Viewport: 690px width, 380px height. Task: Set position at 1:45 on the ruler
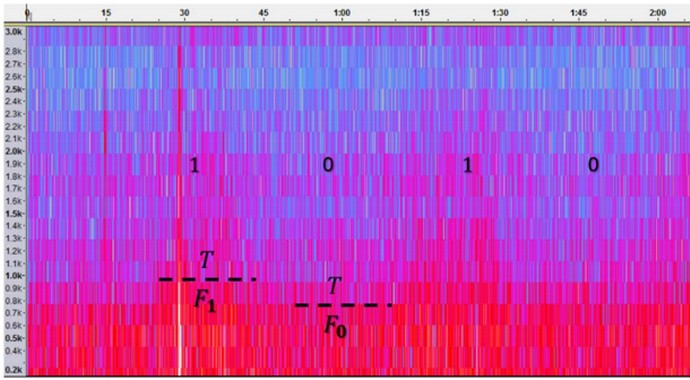578,13
